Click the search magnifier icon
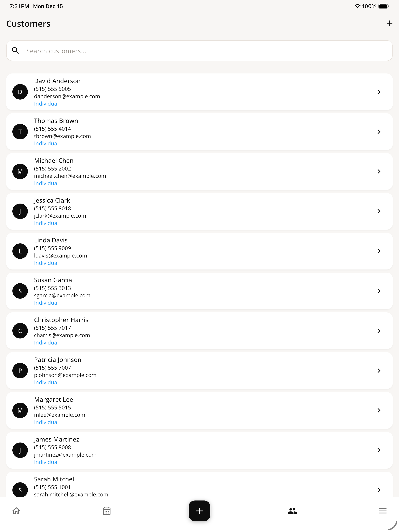This screenshot has height=532, width=399. (x=15, y=50)
